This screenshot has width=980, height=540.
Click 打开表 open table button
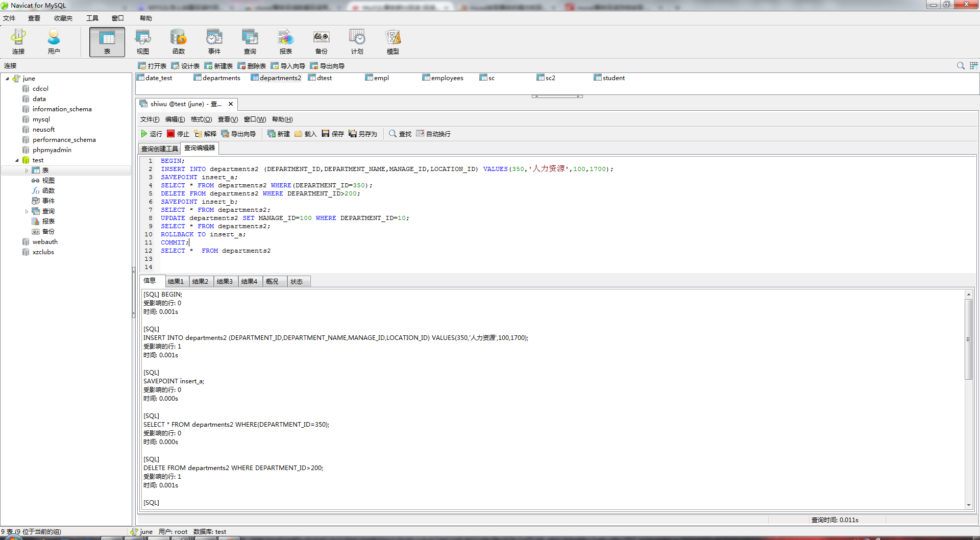coord(152,66)
